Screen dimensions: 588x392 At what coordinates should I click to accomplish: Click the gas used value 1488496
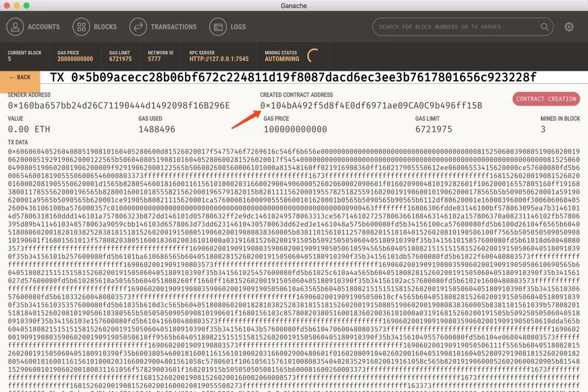(x=157, y=129)
